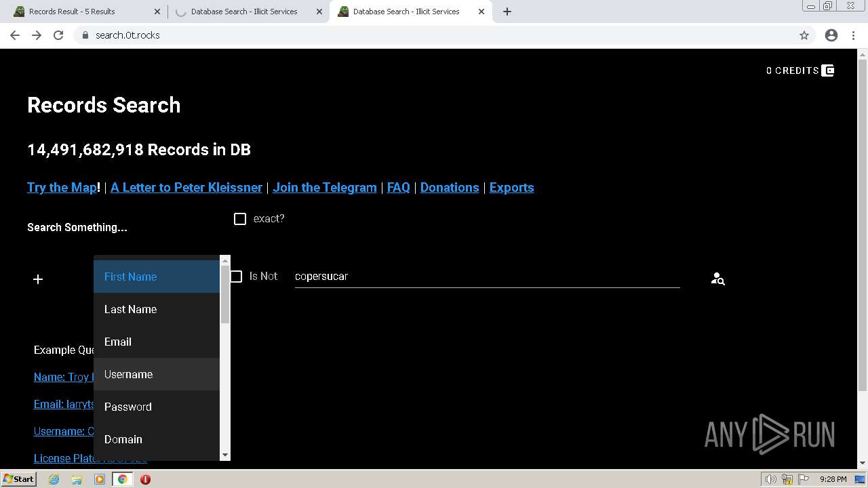Toggle the Is Not checkbox
The height and width of the screenshot is (488, 868).
click(x=236, y=277)
